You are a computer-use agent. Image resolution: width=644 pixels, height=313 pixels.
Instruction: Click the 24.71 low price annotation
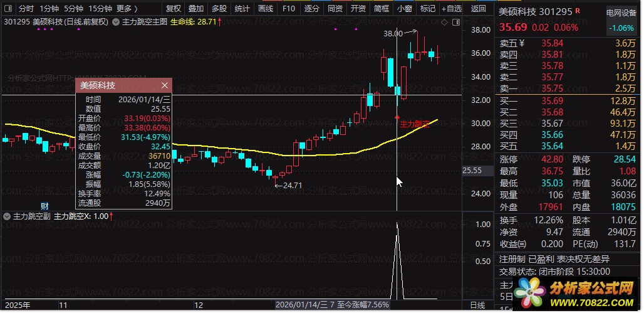tap(292, 185)
